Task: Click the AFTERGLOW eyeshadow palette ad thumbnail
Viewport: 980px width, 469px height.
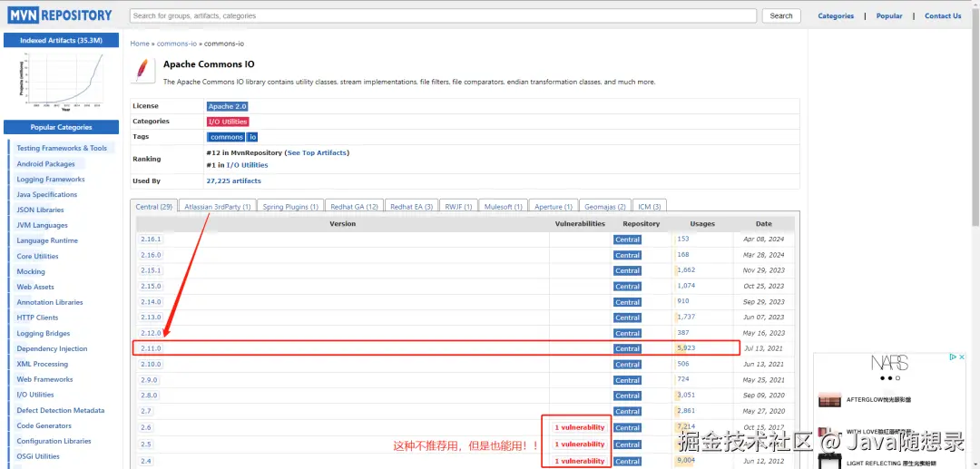Action: click(830, 399)
